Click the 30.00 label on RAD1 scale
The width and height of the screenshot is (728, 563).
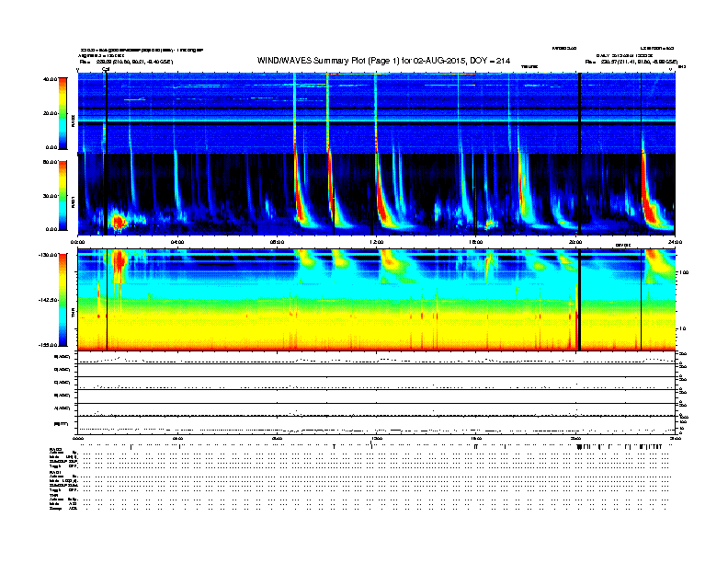click(x=50, y=196)
